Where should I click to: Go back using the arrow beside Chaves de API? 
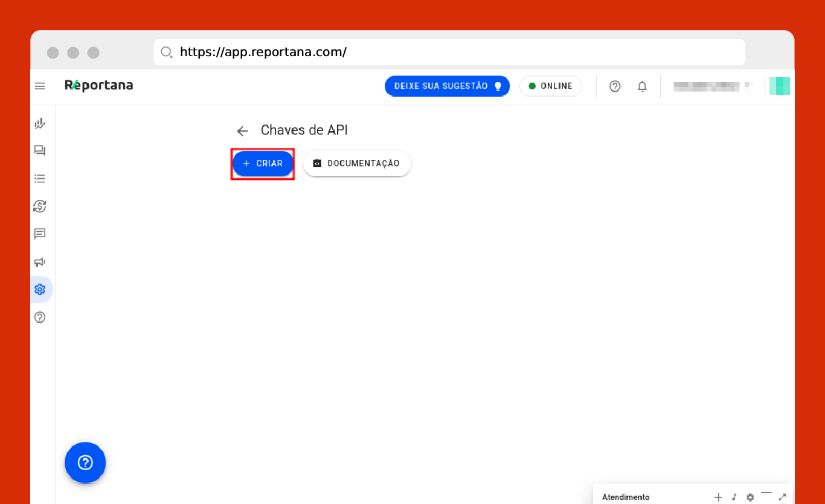click(243, 131)
